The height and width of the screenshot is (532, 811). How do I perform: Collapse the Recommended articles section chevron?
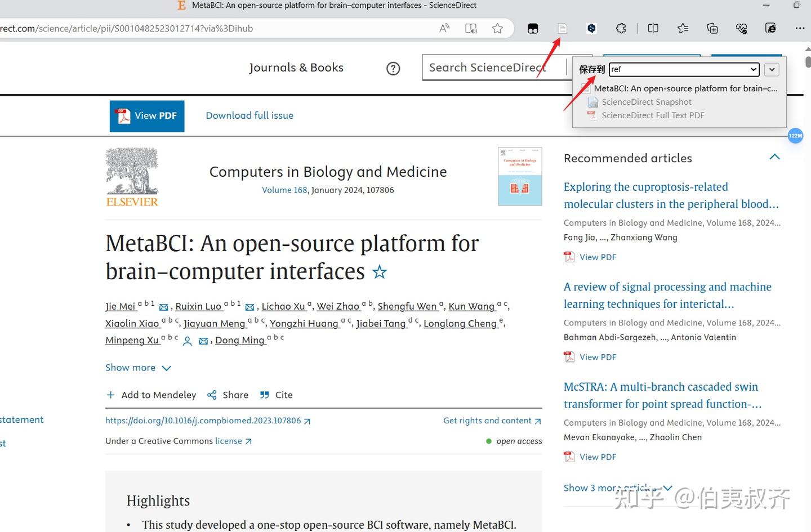pos(775,157)
